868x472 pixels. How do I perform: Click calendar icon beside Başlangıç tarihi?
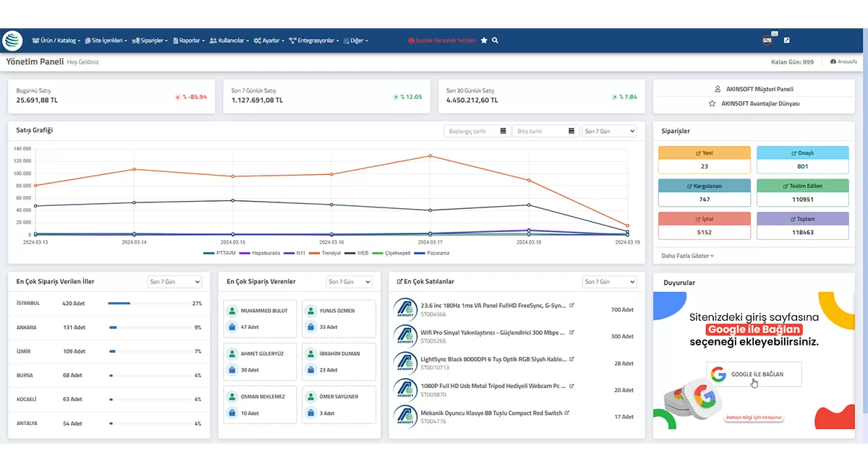tap(503, 131)
